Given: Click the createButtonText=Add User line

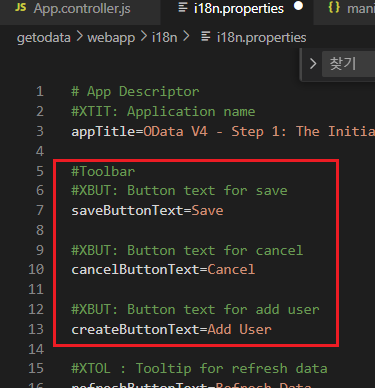Looking at the screenshot, I should pos(171,329).
